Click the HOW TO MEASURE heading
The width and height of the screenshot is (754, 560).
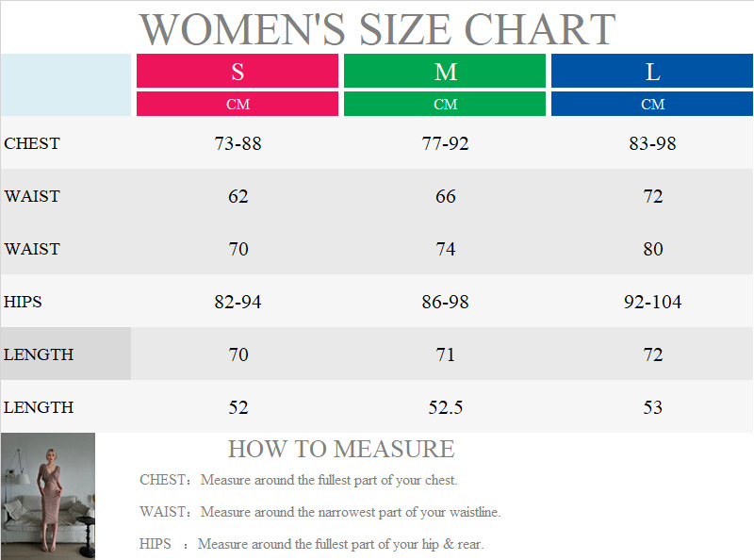[x=341, y=449]
